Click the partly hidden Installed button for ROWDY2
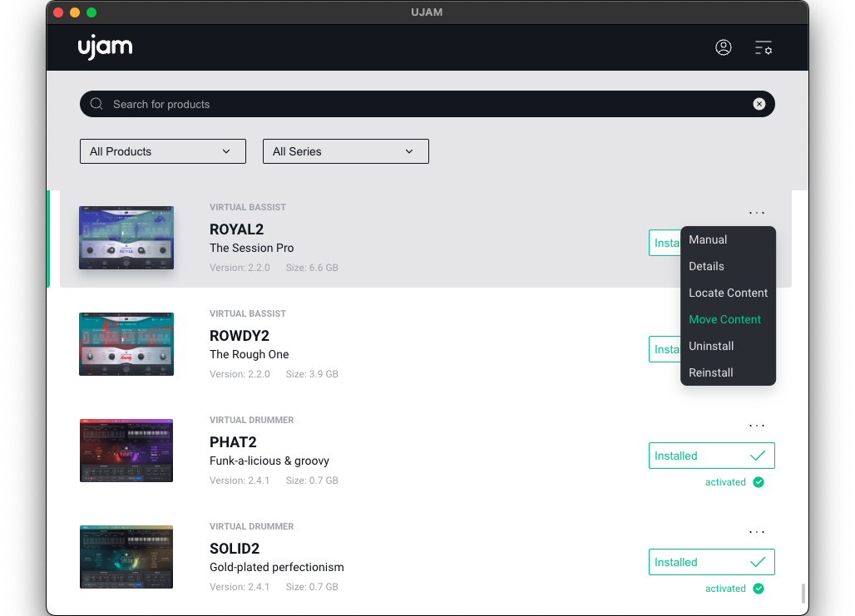855x616 pixels. [x=665, y=349]
